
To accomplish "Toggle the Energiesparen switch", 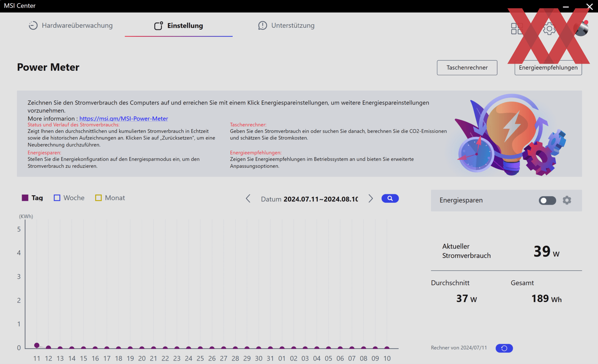I will click(547, 201).
